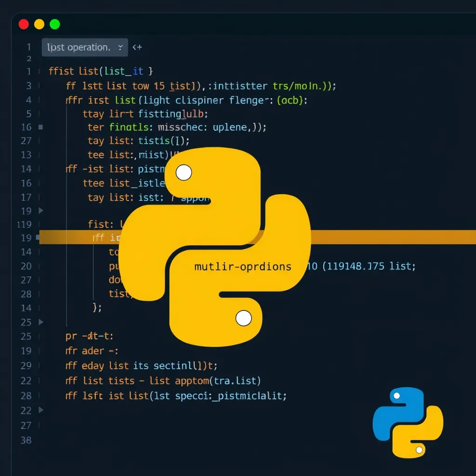Screen dimensions: 476x476
Task: Click line number 3 in the gutter
Action: pyautogui.click(x=29, y=86)
